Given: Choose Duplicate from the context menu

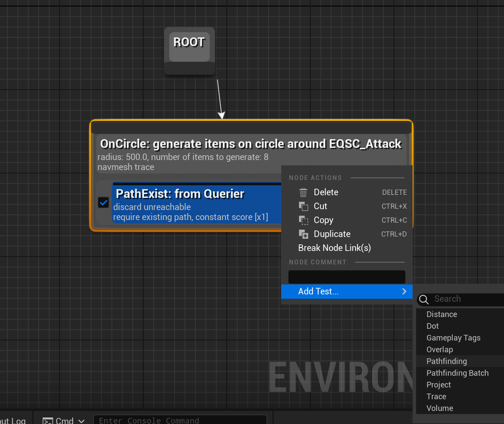Looking at the screenshot, I should click(x=347, y=234).
